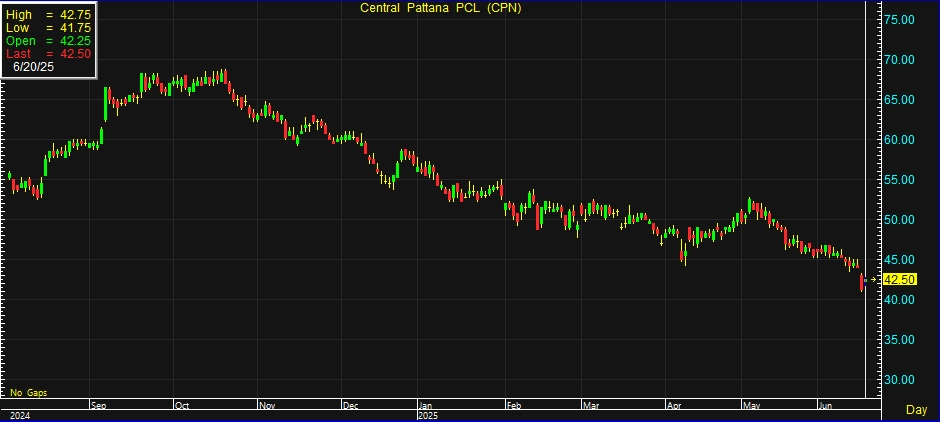940x422 pixels.
Task: Select the Dec marker on the time axis
Action: [350, 406]
